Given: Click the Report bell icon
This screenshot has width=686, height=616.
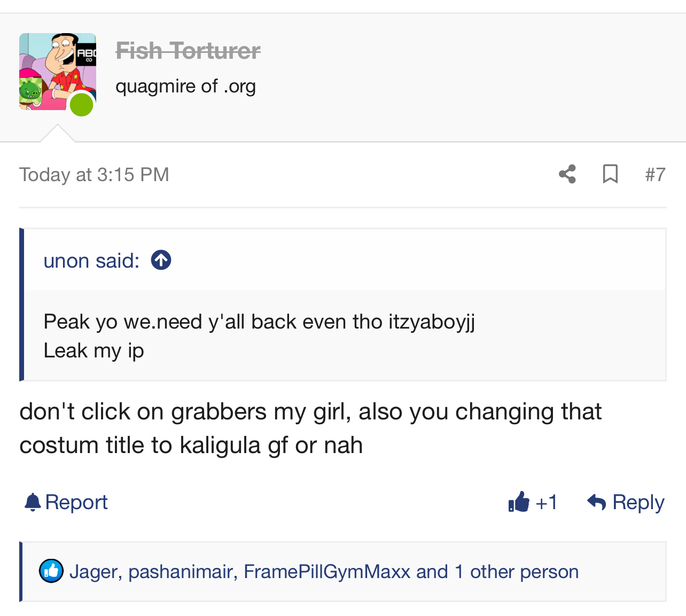Looking at the screenshot, I should [33, 502].
